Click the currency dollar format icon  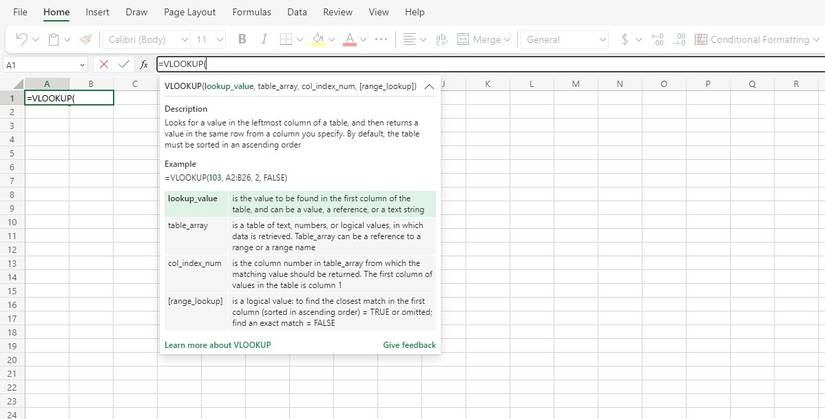click(x=625, y=39)
